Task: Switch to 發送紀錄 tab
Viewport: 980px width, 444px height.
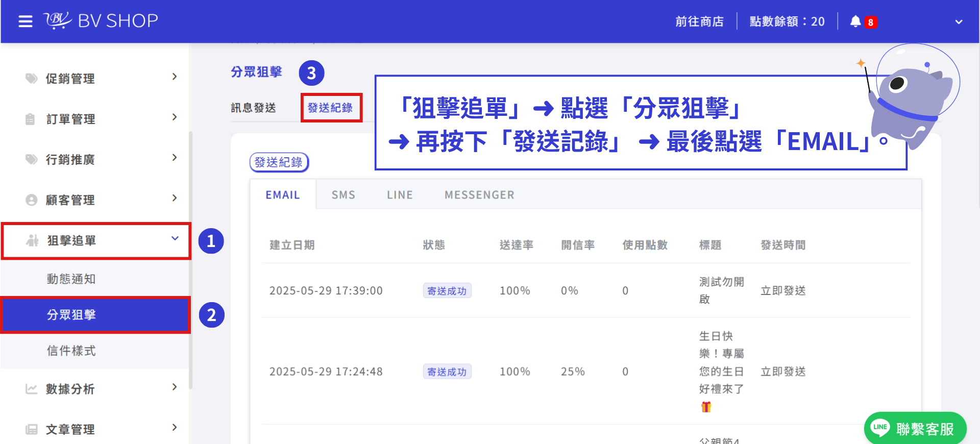Action: coord(330,108)
